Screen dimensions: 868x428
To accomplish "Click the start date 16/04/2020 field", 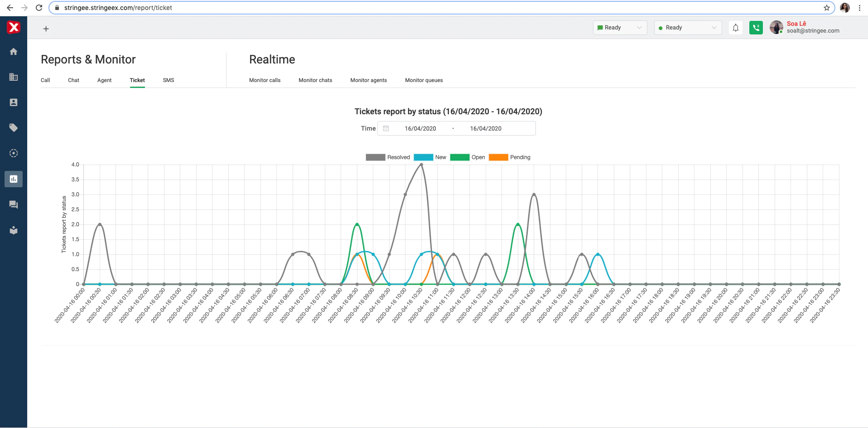I will 420,128.
